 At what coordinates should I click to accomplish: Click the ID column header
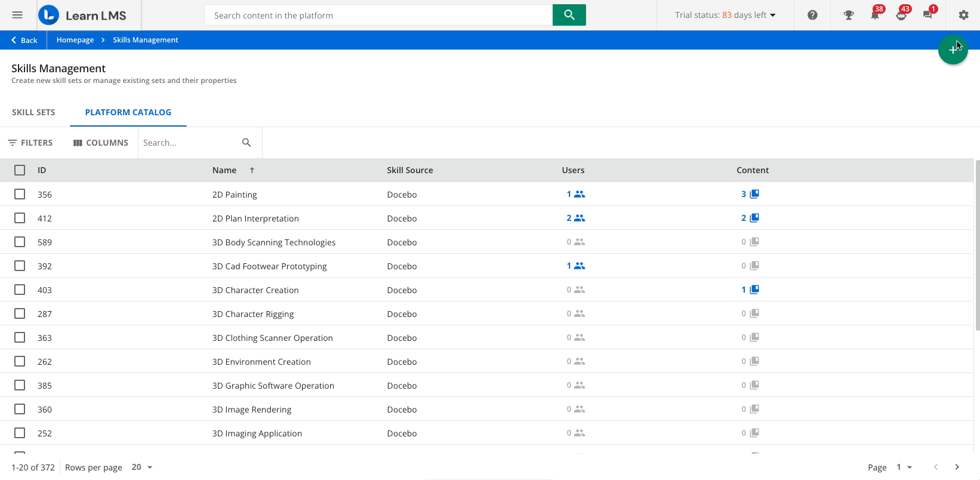point(42,170)
